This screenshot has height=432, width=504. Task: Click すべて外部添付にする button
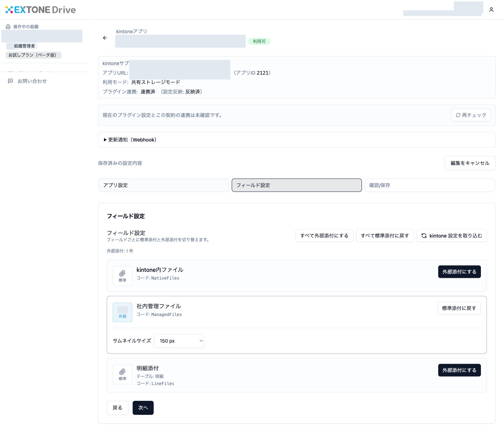[324, 235]
